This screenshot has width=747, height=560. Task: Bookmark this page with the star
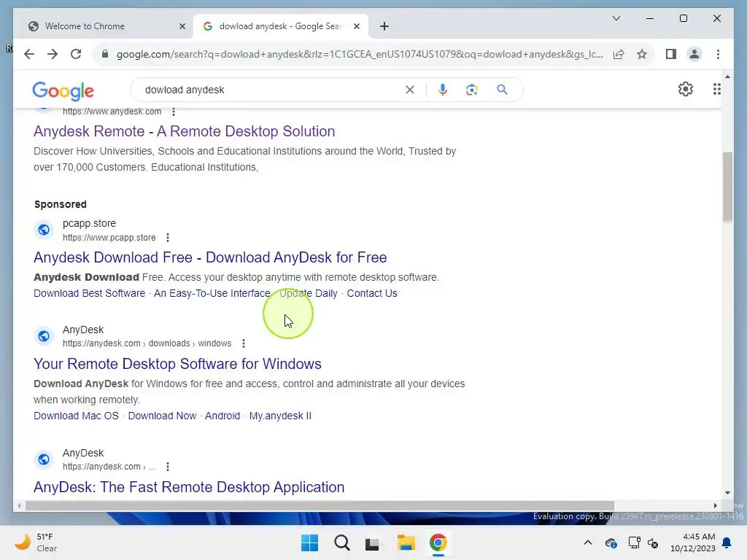point(642,54)
